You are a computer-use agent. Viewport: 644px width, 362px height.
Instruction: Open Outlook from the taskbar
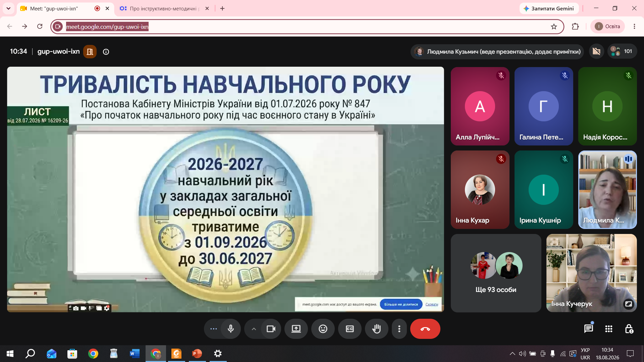tap(51, 354)
